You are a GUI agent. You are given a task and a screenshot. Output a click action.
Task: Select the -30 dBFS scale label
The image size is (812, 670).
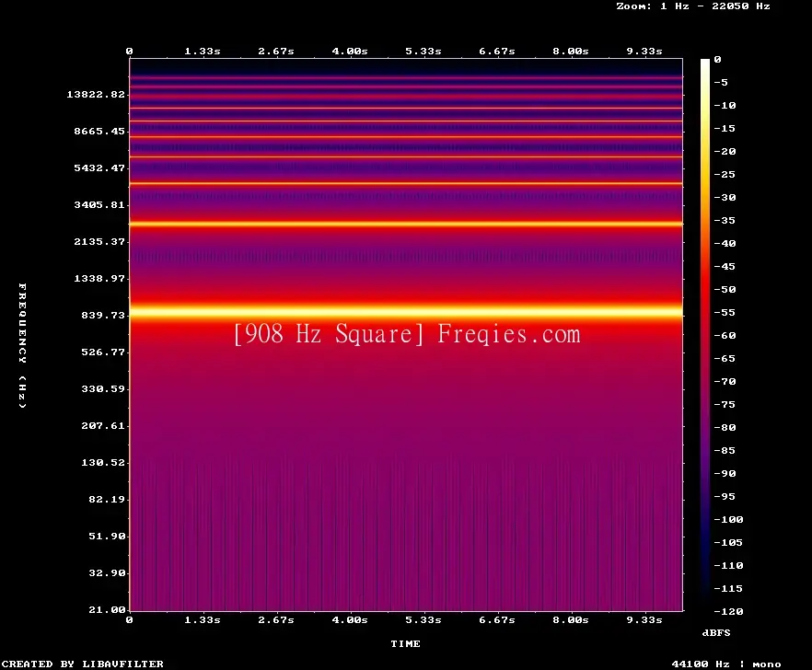click(x=725, y=197)
